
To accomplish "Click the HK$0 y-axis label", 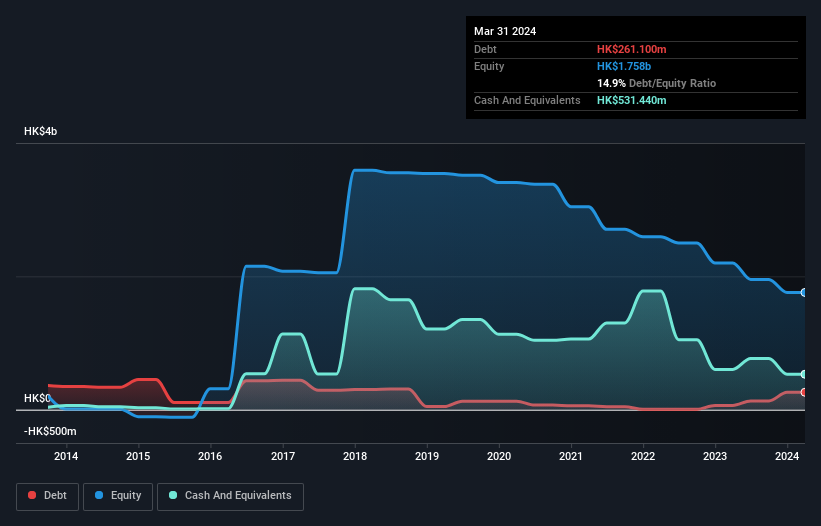I will 37,398.
